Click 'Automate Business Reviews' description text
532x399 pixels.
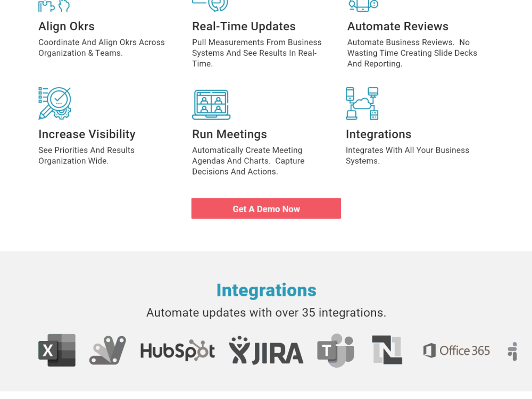(x=412, y=53)
